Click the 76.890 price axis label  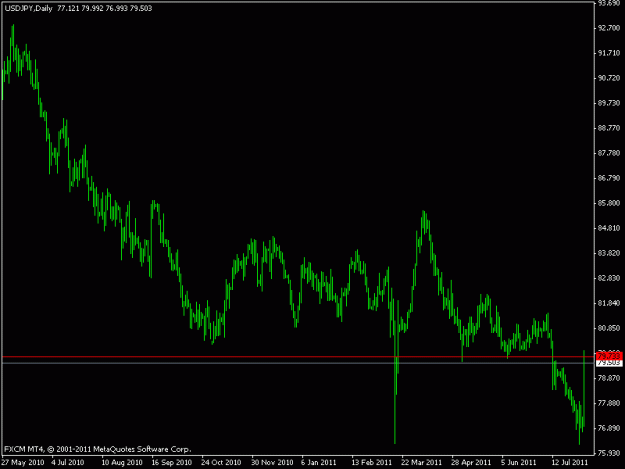click(x=609, y=428)
